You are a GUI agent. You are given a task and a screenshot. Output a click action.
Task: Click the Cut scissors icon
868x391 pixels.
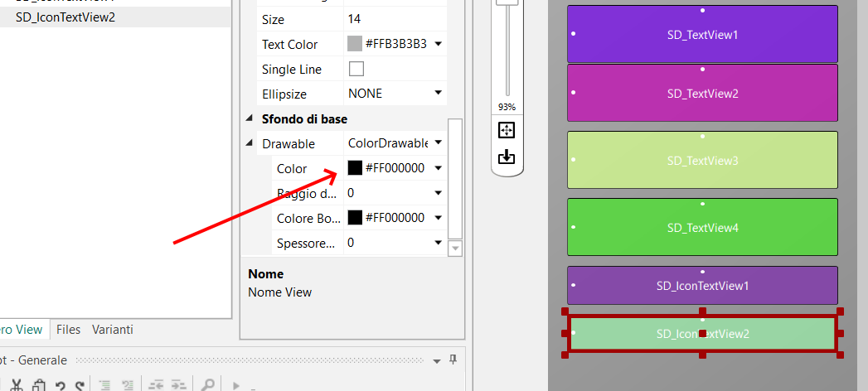click(16, 385)
